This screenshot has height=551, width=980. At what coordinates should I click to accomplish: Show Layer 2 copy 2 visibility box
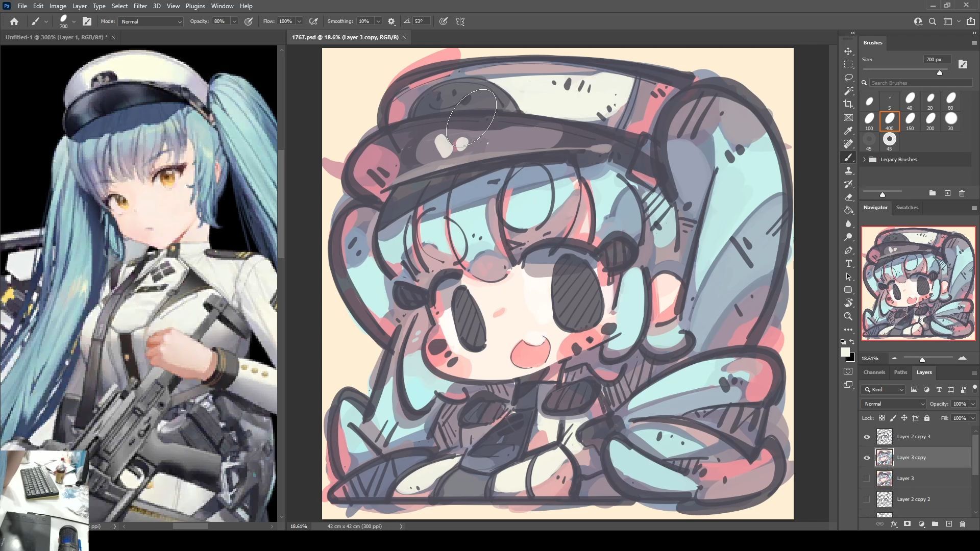pos(867,499)
